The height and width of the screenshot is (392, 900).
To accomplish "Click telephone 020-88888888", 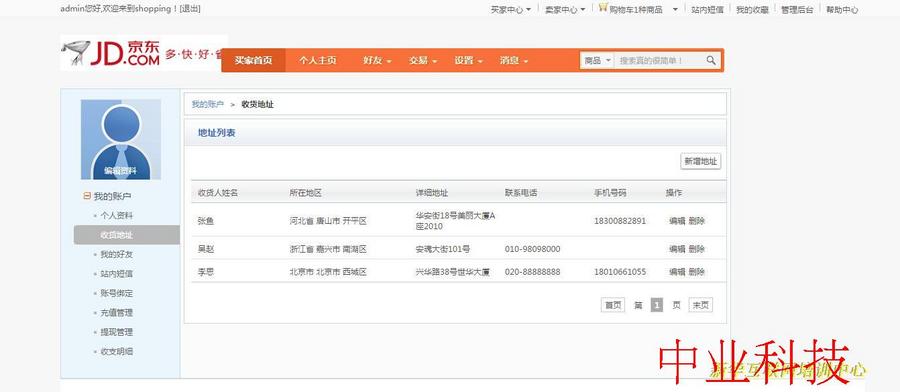I will (x=533, y=272).
